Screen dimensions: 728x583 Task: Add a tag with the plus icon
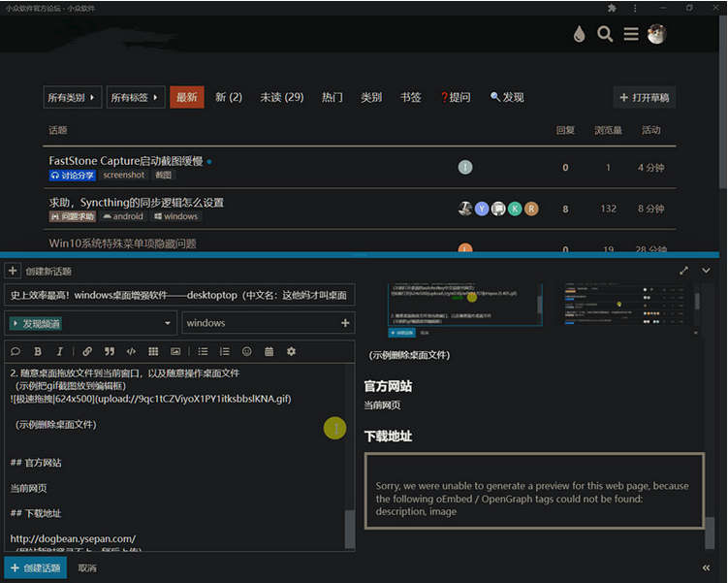[x=345, y=323]
